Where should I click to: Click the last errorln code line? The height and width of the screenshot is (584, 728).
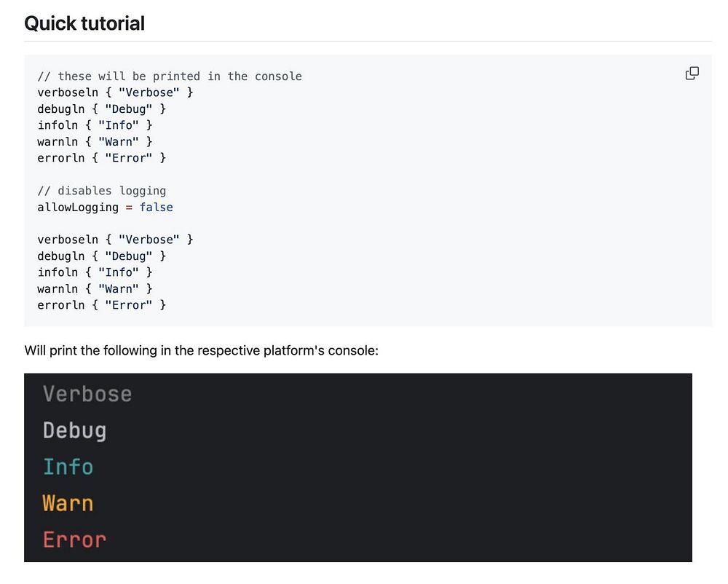(x=102, y=304)
